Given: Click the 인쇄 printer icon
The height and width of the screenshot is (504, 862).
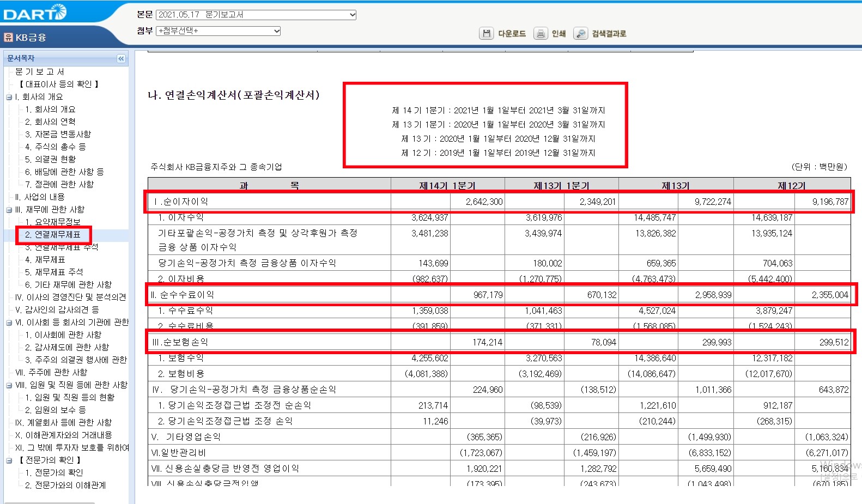Looking at the screenshot, I should tap(540, 34).
